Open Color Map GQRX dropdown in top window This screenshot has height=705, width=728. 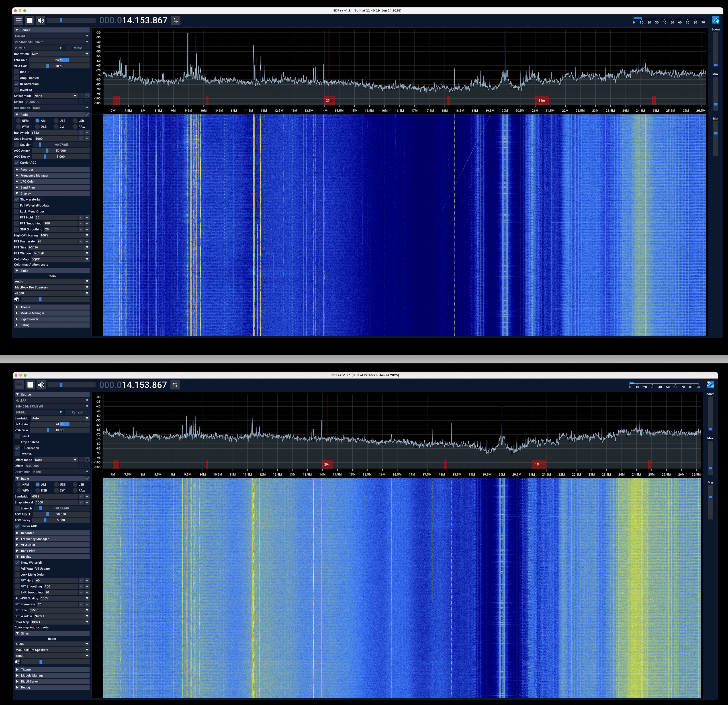point(60,259)
